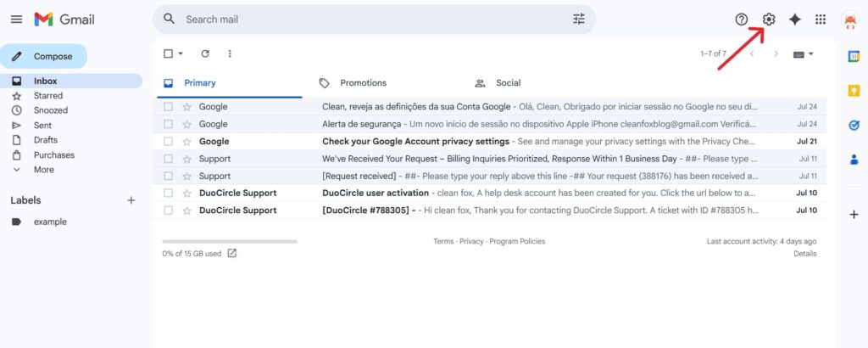Open the More three-dot toolbar menu

click(x=230, y=53)
